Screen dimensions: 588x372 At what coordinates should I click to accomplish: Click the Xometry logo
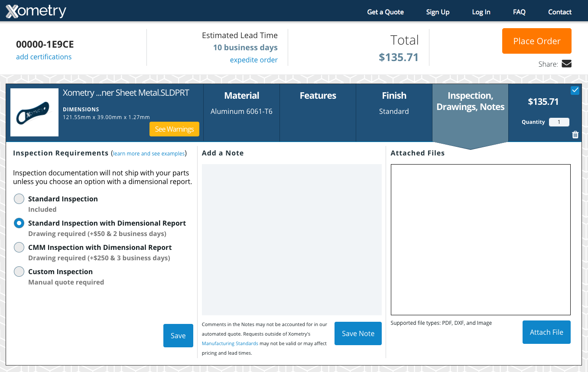[x=36, y=11]
